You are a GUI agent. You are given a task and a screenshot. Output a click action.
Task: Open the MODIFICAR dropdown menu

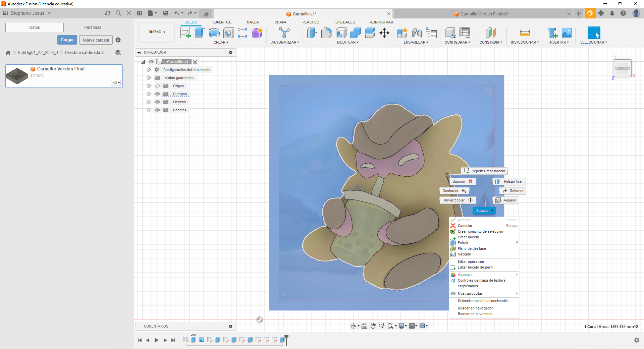pos(348,42)
